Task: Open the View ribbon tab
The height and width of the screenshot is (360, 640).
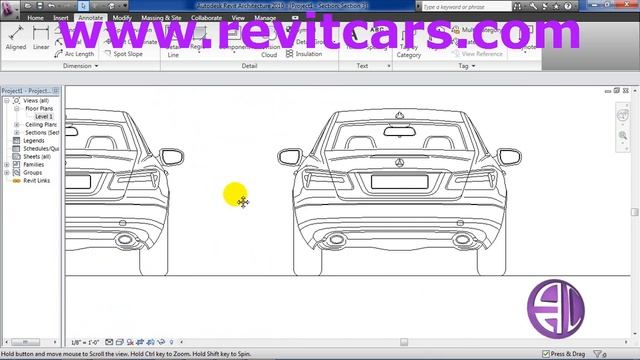Action: pyautogui.click(x=238, y=18)
